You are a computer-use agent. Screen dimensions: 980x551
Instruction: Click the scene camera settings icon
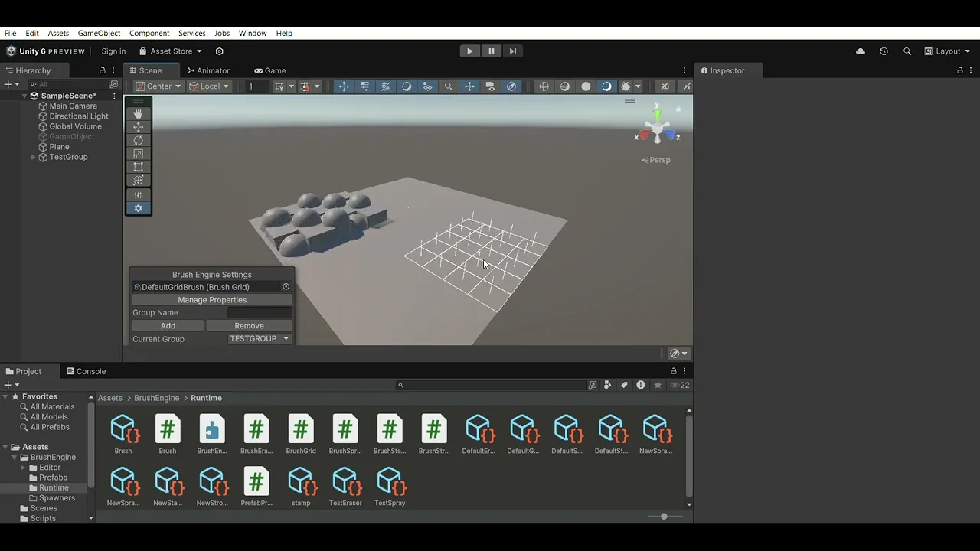(490, 86)
